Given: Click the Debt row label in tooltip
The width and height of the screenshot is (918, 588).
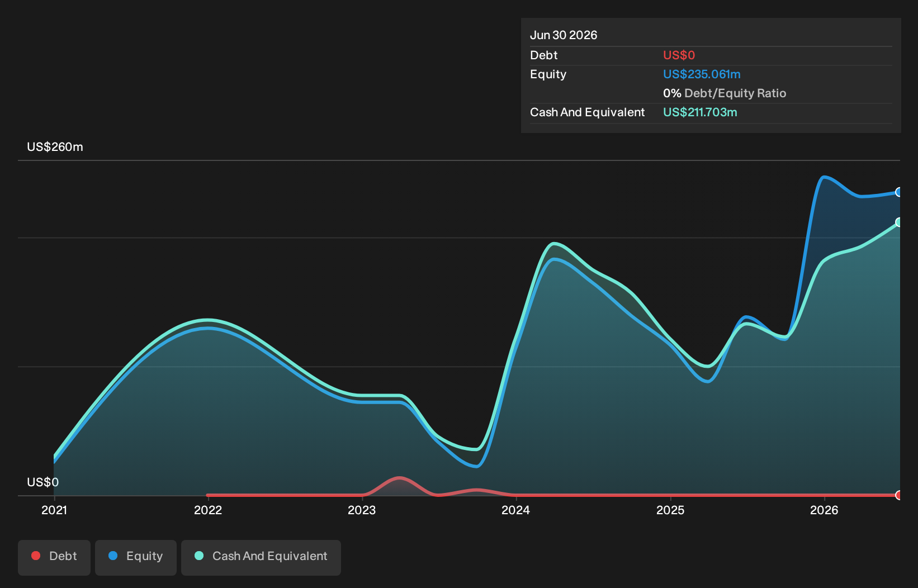Looking at the screenshot, I should point(544,55).
